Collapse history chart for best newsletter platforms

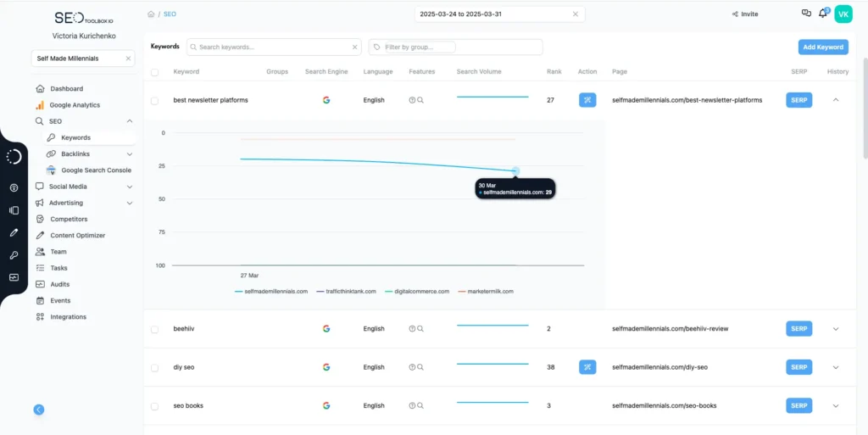(836, 100)
